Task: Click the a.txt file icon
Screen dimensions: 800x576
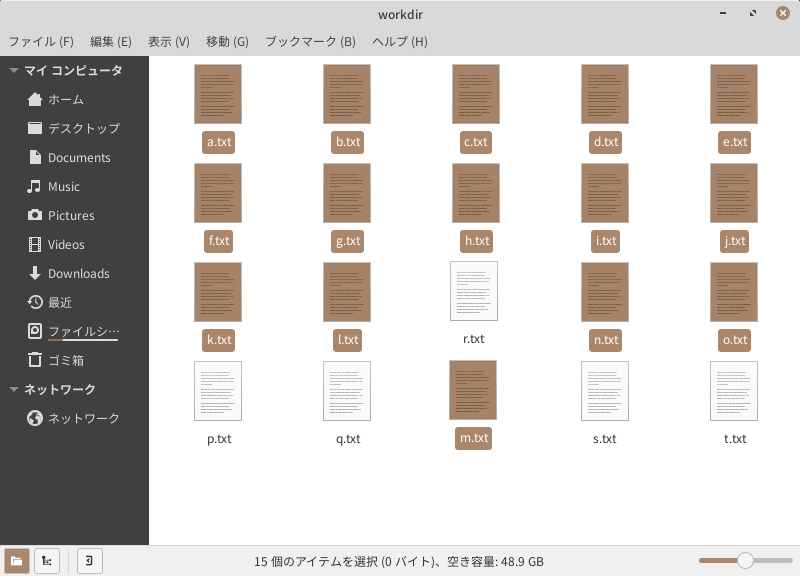Action: coord(218,94)
